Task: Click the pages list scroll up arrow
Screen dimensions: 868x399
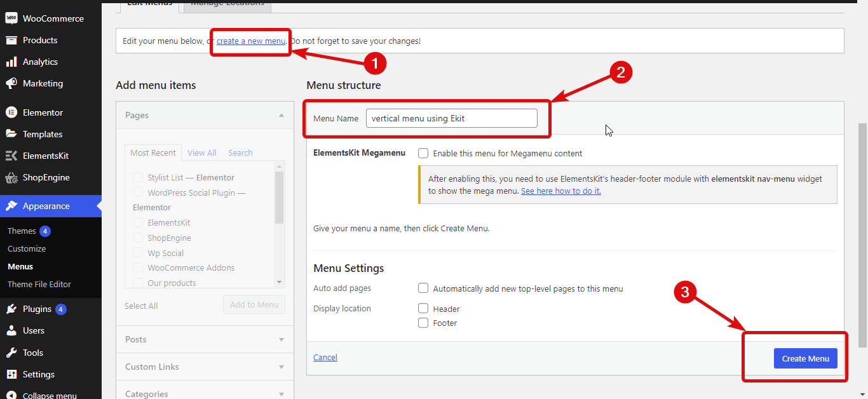Action: [x=279, y=166]
